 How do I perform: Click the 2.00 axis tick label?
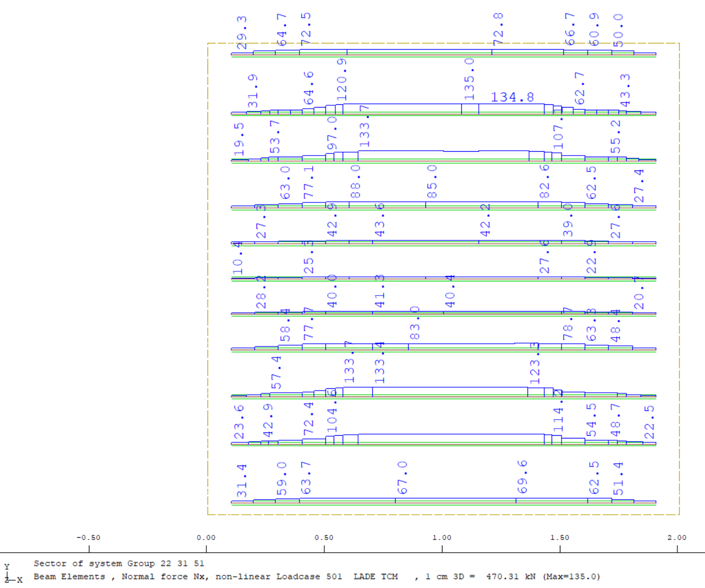(x=677, y=537)
